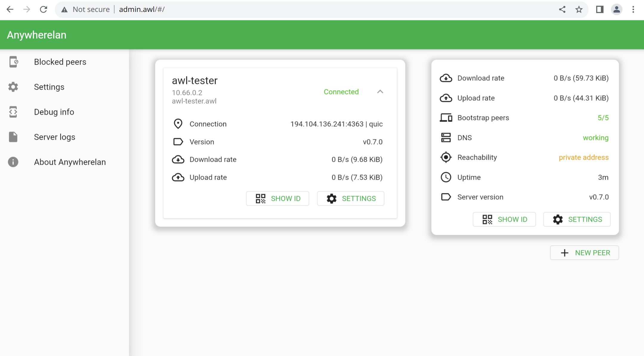Click the DNS server icon

click(446, 138)
